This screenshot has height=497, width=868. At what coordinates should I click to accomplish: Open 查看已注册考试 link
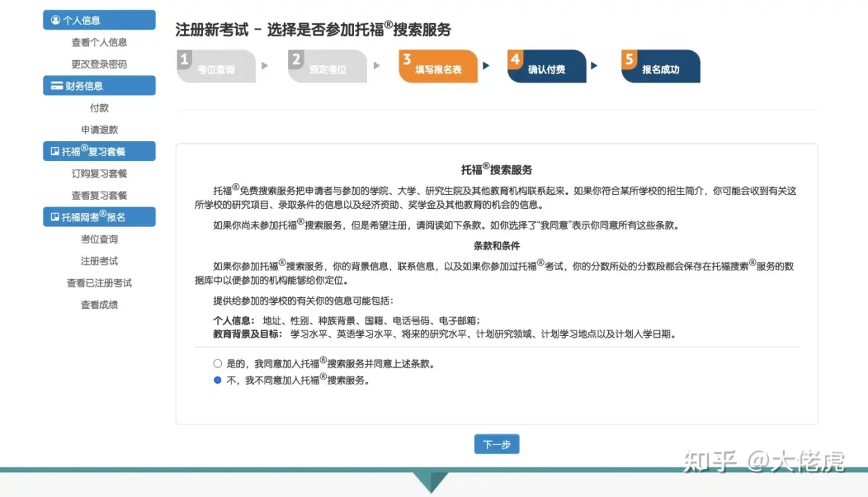tap(99, 283)
